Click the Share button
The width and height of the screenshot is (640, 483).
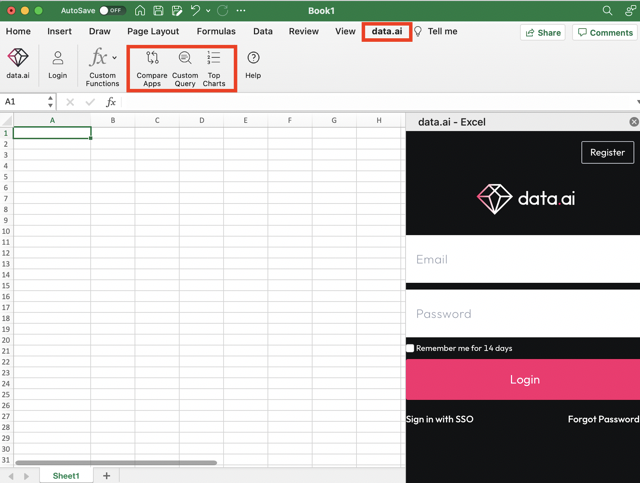pyautogui.click(x=543, y=33)
